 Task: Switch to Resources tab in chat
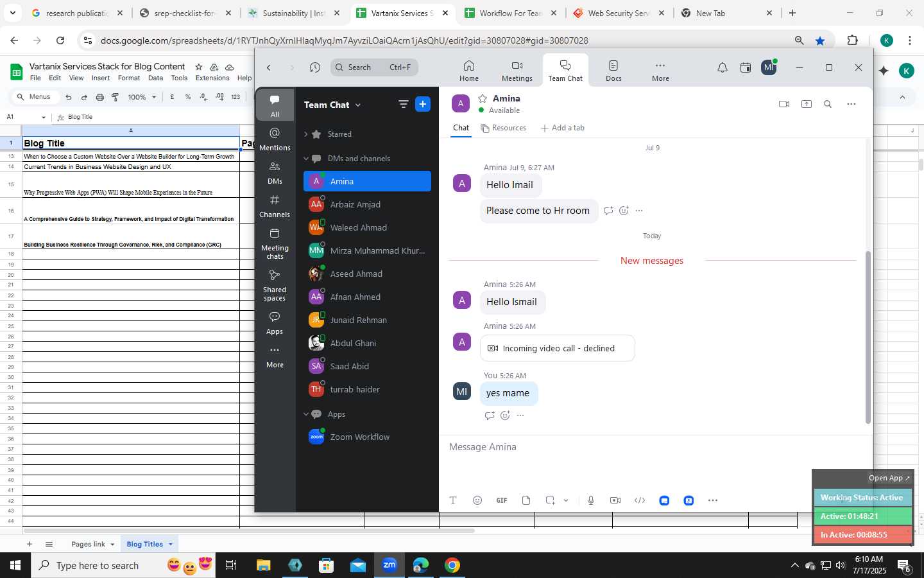tap(504, 128)
